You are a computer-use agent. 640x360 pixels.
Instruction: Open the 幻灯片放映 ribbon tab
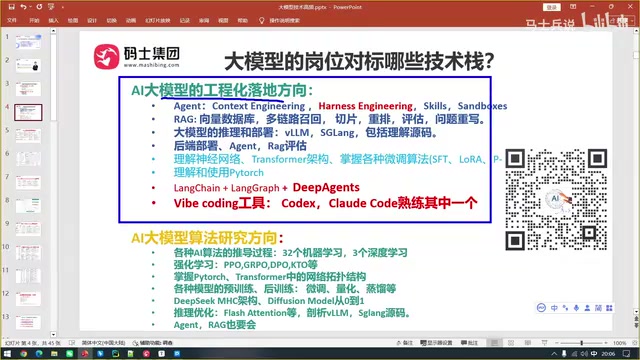(x=158, y=20)
